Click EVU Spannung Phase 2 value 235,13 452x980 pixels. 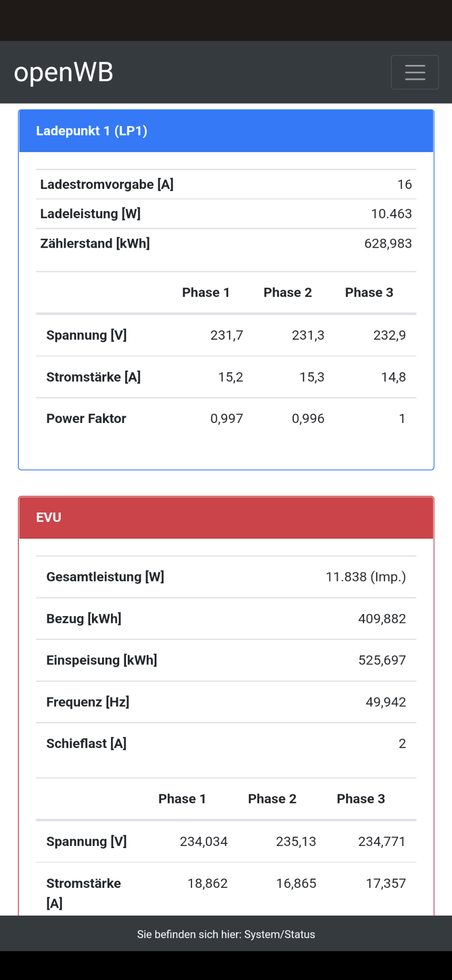tap(296, 841)
